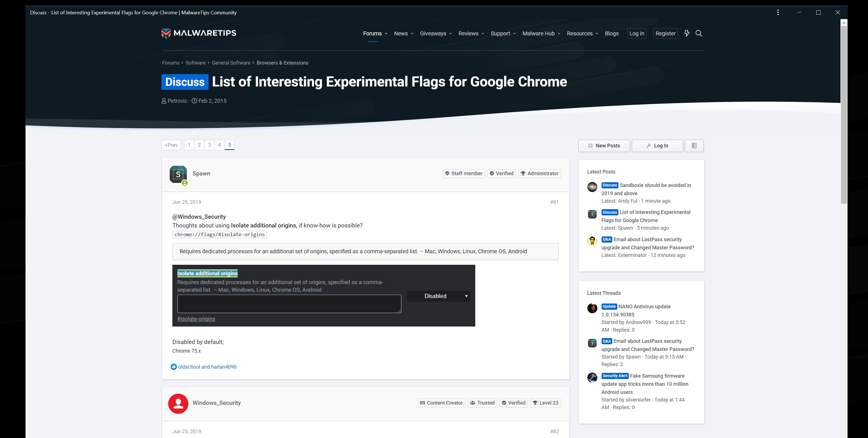868x438 pixels.
Task: Click Windows_Security's red avatar icon
Action: tap(178, 403)
